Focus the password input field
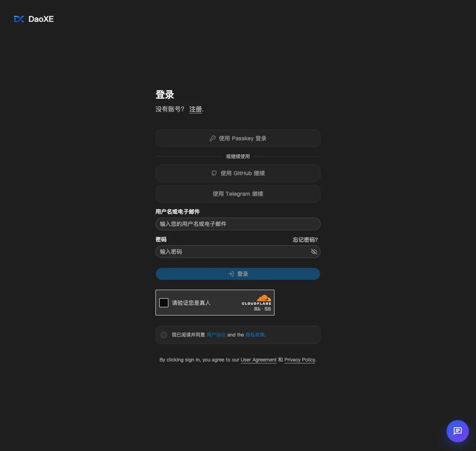 (238, 252)
